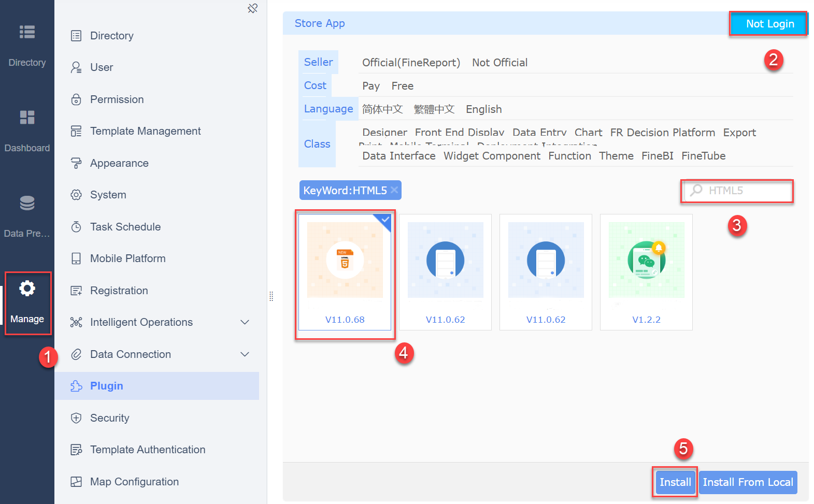Filter by FR Decision Platform class
The width and height of the screenshot is (814, 504).
(662, 133)
